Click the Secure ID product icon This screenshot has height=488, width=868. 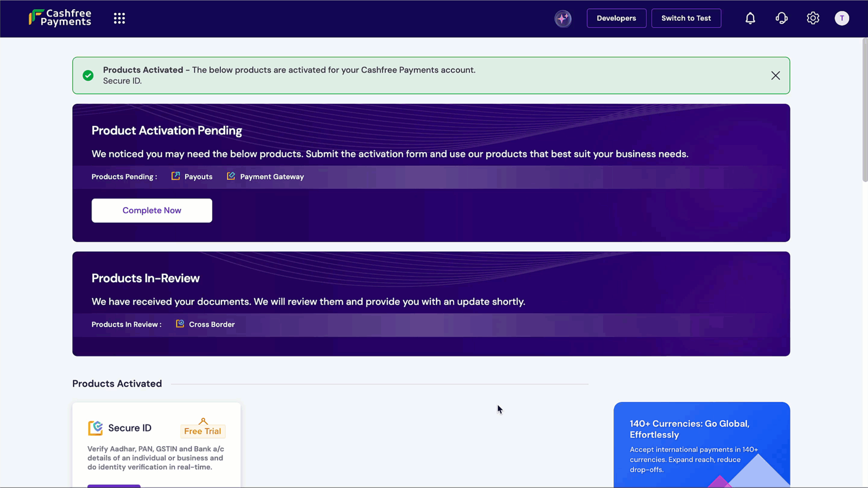pos(95,428)
